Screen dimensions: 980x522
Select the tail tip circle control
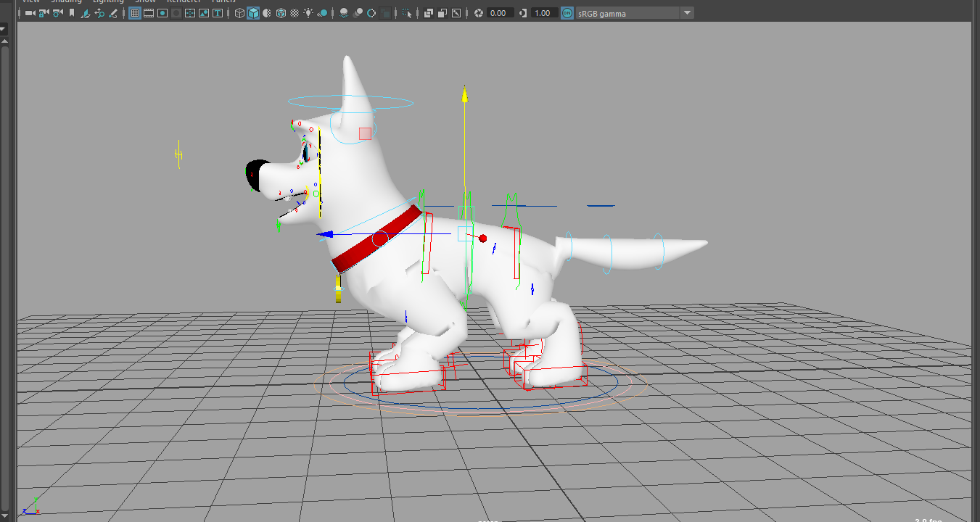[x=659, y=251]
